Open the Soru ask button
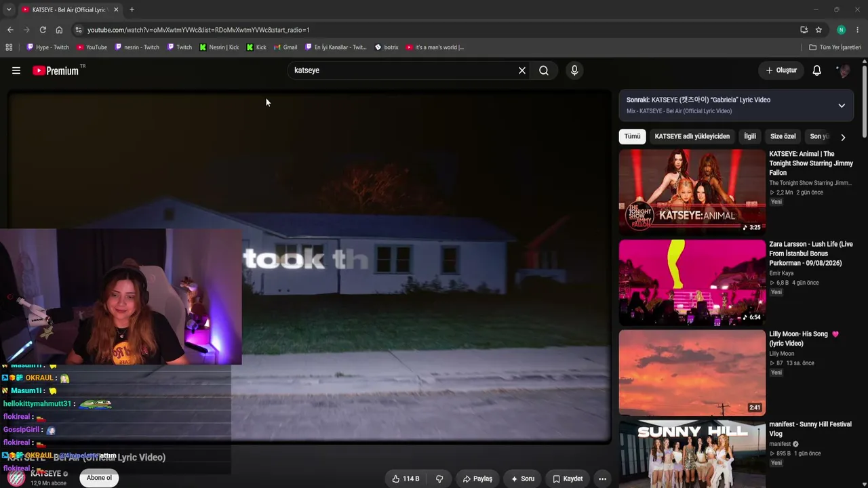868x488 pixels. point(523,479)
